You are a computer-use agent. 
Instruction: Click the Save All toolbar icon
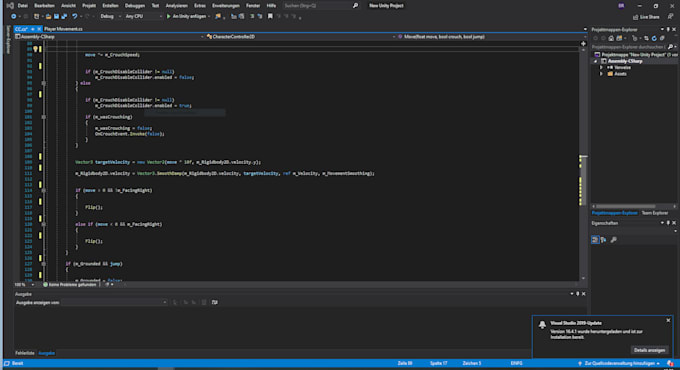coord(64,16)
